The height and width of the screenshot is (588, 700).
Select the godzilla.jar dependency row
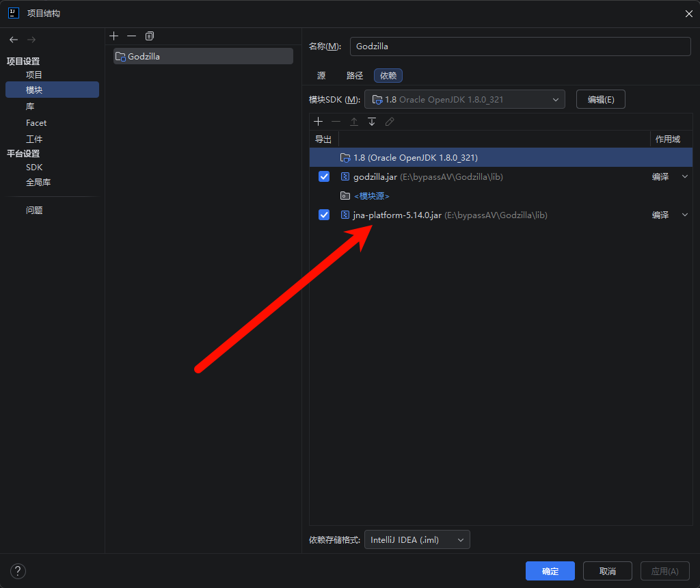(501, 177)
